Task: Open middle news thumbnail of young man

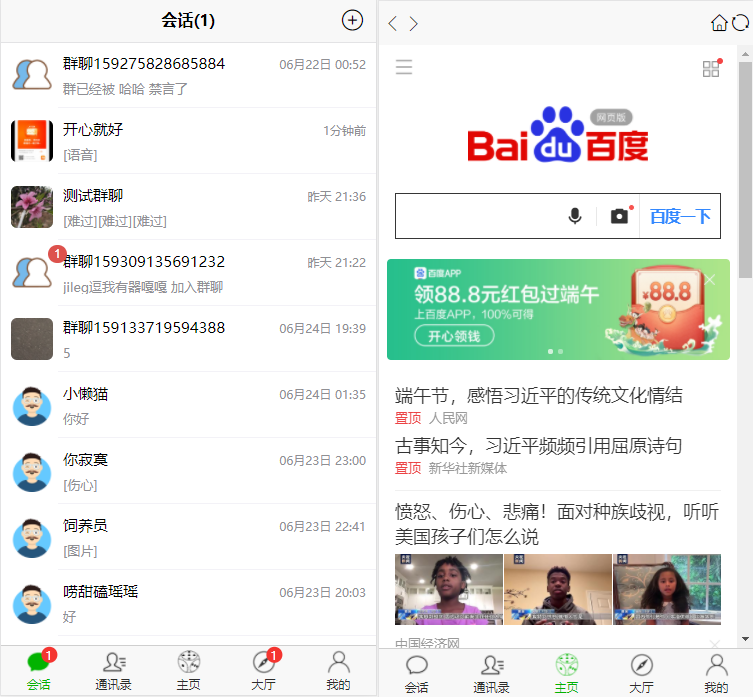Action: (x=559, y=590)
